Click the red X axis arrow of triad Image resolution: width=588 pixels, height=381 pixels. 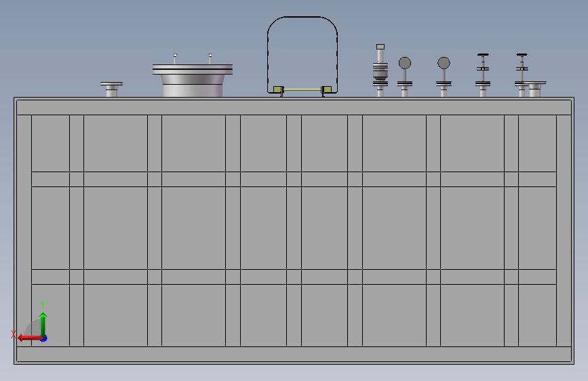tap(30, 338)
